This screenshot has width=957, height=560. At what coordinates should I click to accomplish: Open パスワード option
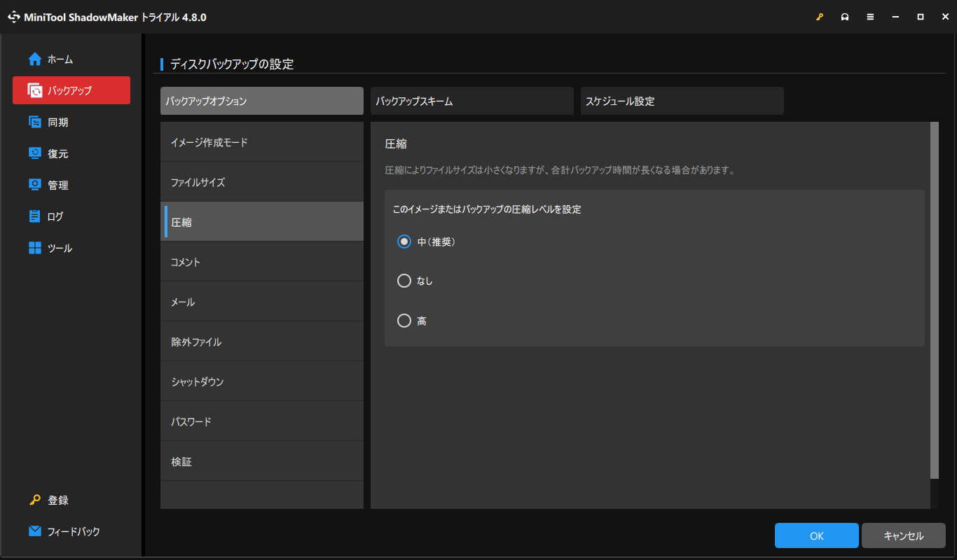click(x=262, y=421)
